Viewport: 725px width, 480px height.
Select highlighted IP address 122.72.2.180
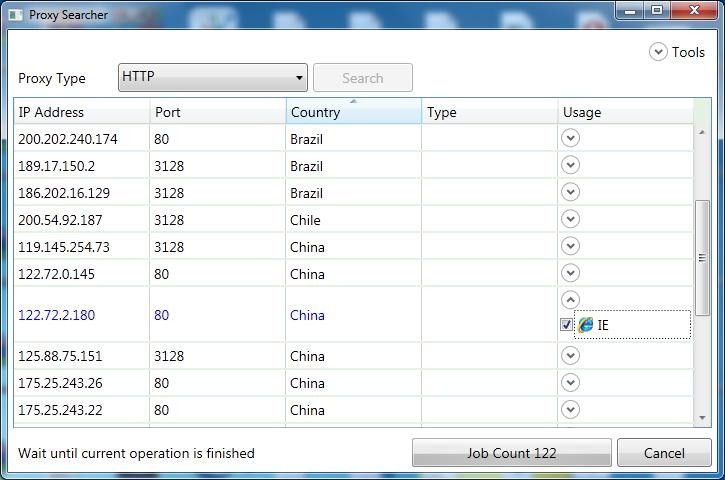pyautogui.click(x=56, y=315)
